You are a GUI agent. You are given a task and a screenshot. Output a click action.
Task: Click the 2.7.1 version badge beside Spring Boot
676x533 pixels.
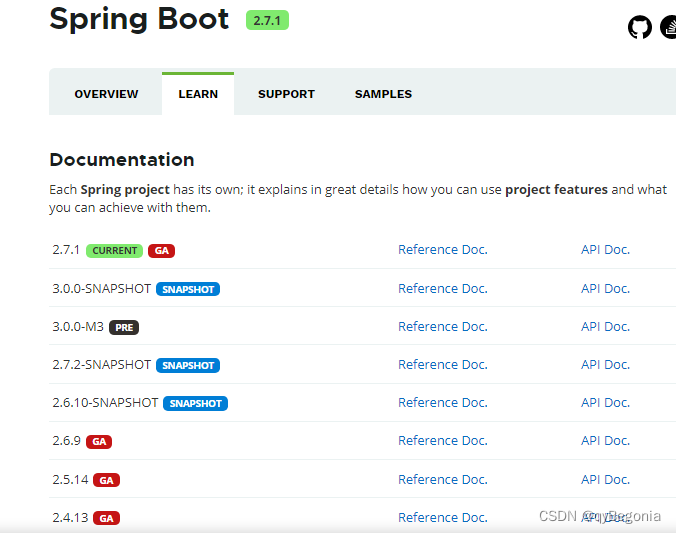[x=267, y=20]
